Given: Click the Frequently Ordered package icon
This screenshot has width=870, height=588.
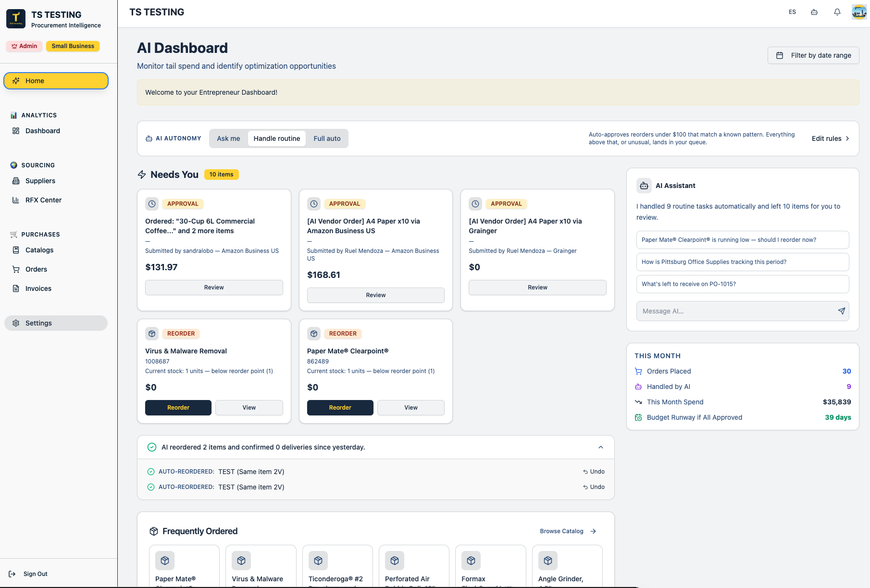Looking at the screenshot, I should [154, 531].
